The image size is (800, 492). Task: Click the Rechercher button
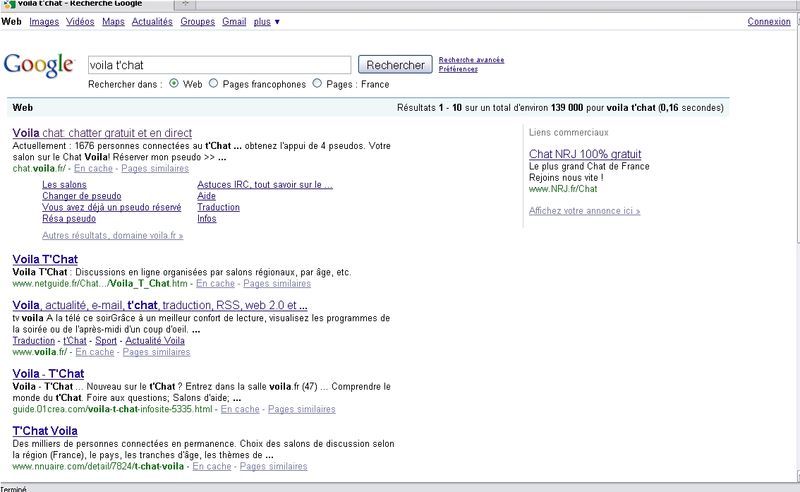point(395,65)
